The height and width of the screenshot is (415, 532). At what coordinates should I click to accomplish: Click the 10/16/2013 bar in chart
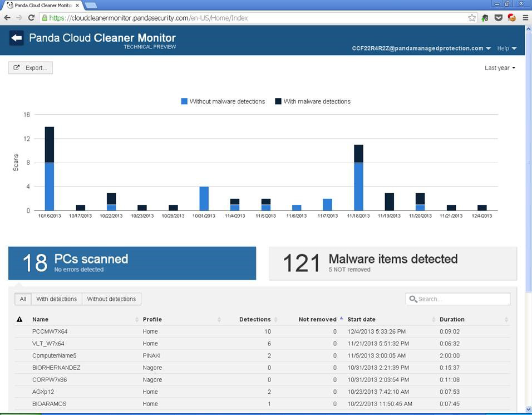tap(49, 169)
